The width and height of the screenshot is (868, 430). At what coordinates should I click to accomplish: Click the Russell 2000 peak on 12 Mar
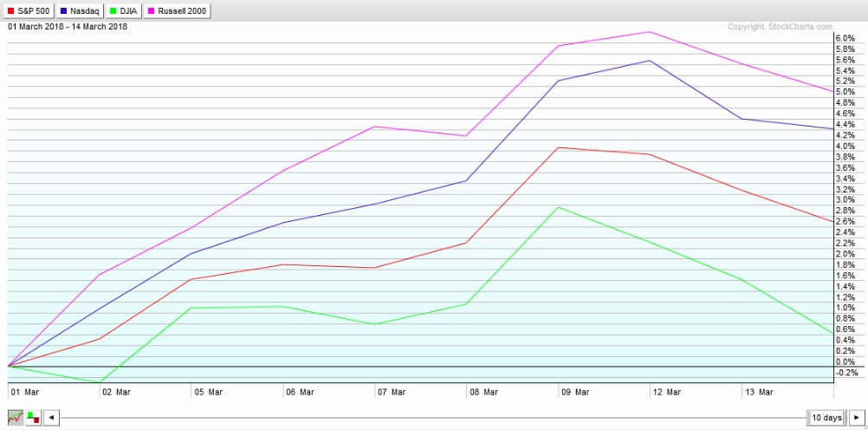(650, 31)
